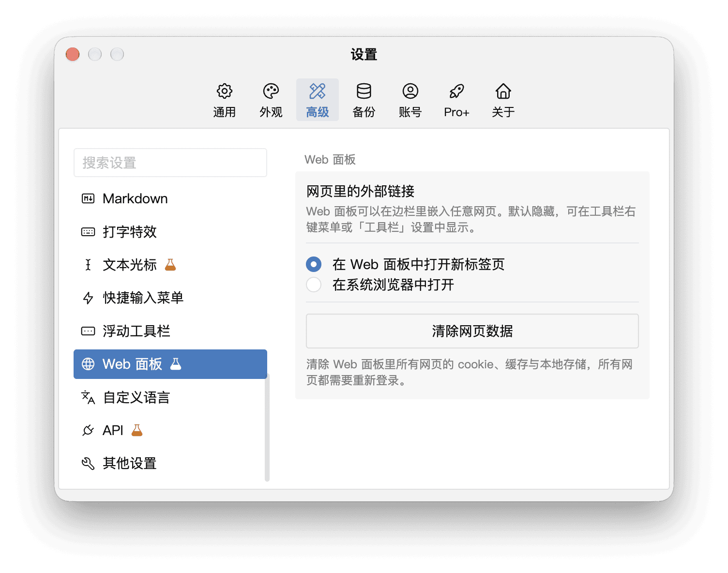Close the settings window with red button
Image resolution: width=728 pixels, height=573 pixels.
[73, 54]
